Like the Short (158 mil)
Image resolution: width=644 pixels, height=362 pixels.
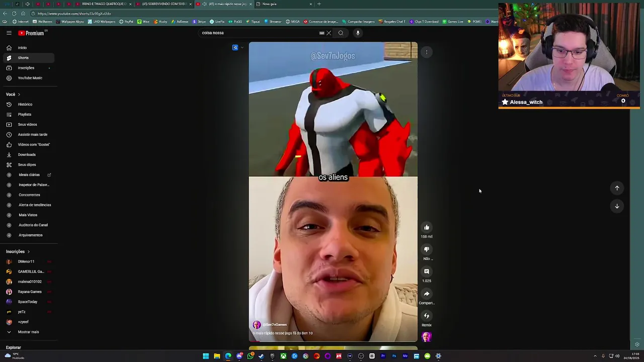click(427, 227)
